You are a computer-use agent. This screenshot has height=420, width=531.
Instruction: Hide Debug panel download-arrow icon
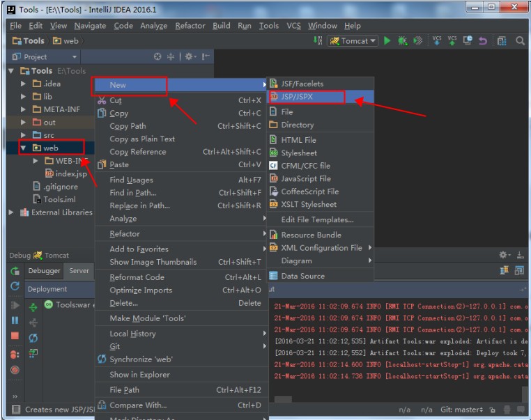tap(520, 255)
